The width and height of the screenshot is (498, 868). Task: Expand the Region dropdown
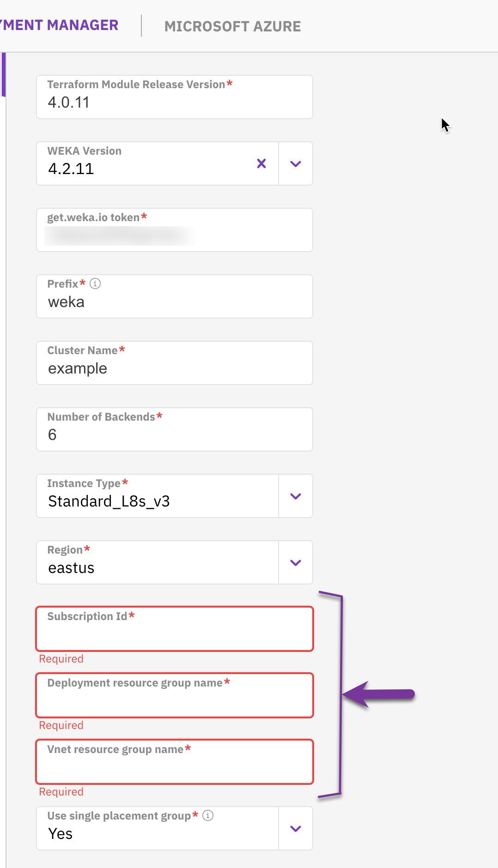296,563
